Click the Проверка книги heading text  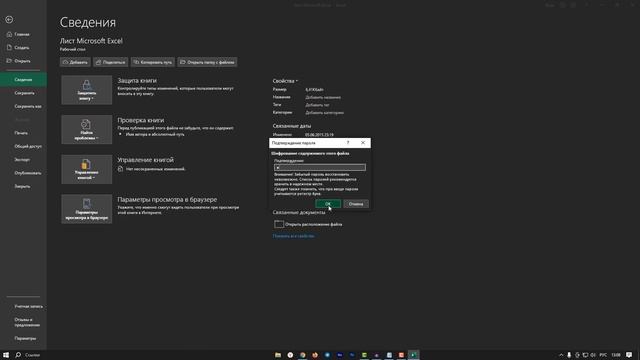141,120
